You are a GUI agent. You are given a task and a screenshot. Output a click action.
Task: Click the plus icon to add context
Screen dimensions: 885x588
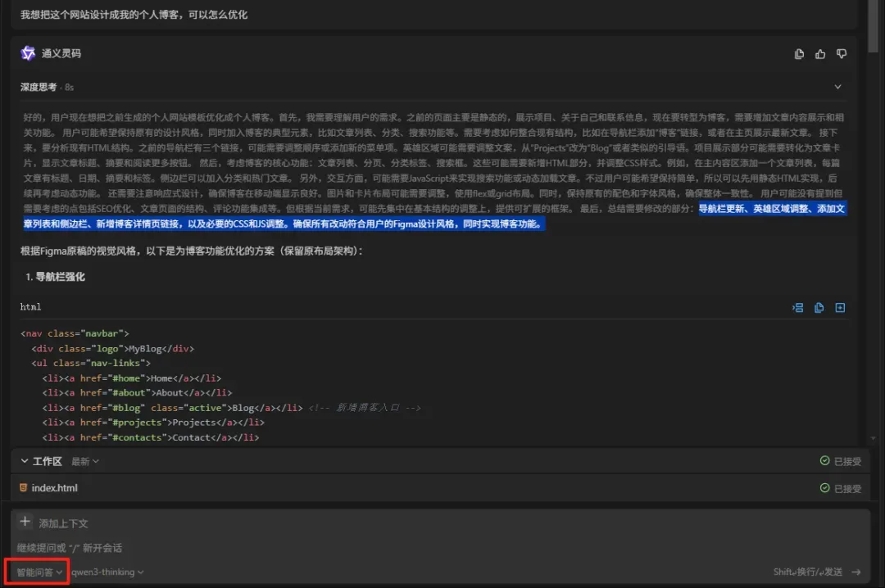click(25, 522)
